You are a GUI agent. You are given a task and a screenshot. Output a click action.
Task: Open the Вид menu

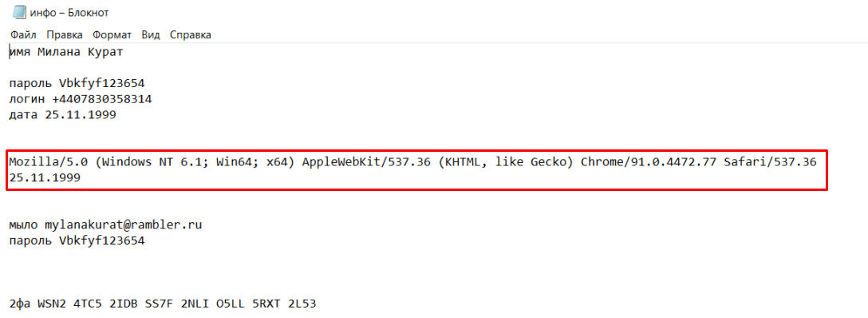point(151,35)
